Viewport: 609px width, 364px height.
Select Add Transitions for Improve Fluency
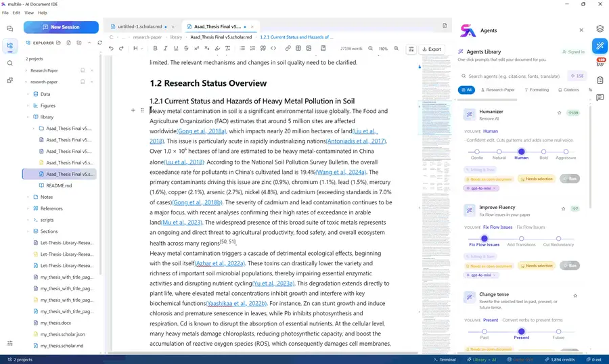click(x=522, y=239)
